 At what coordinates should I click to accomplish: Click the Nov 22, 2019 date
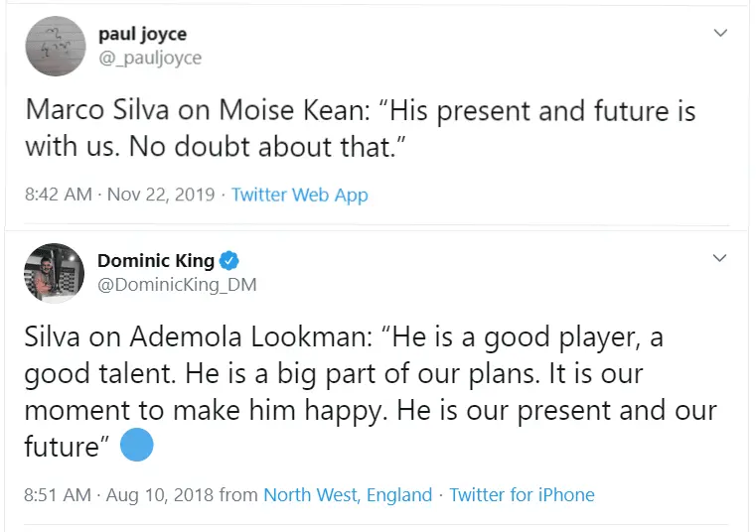tap(163, 195)
